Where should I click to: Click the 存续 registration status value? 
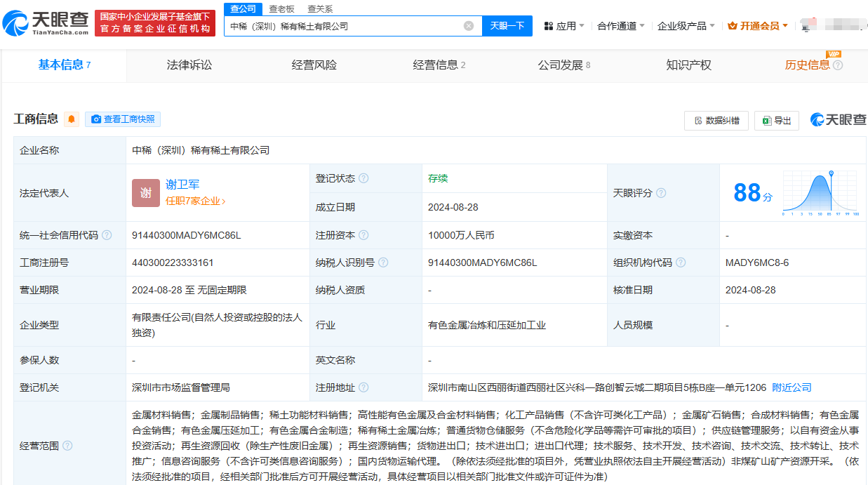coord(438,178)
